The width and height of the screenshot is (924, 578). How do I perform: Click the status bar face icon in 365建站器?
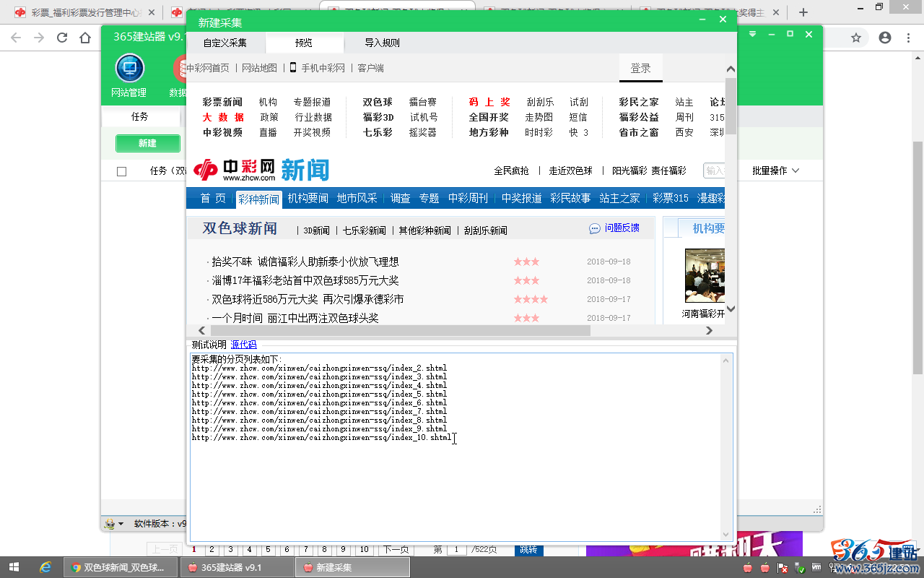[x=110, y=524]
